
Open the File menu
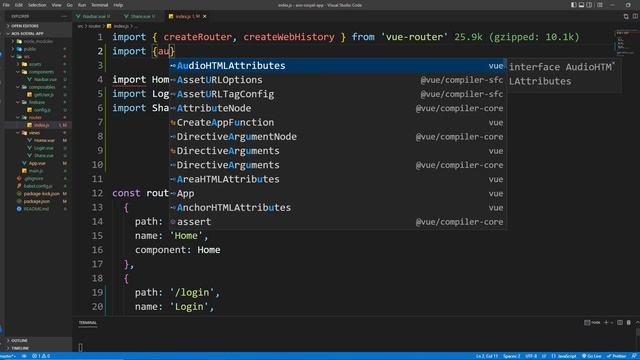[x=6, y=5]
